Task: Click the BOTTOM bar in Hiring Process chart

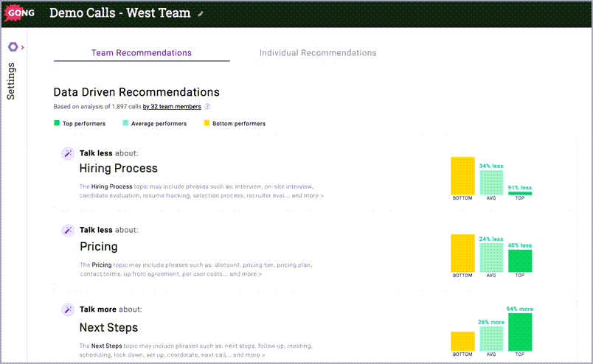Action: click(462, 175)
